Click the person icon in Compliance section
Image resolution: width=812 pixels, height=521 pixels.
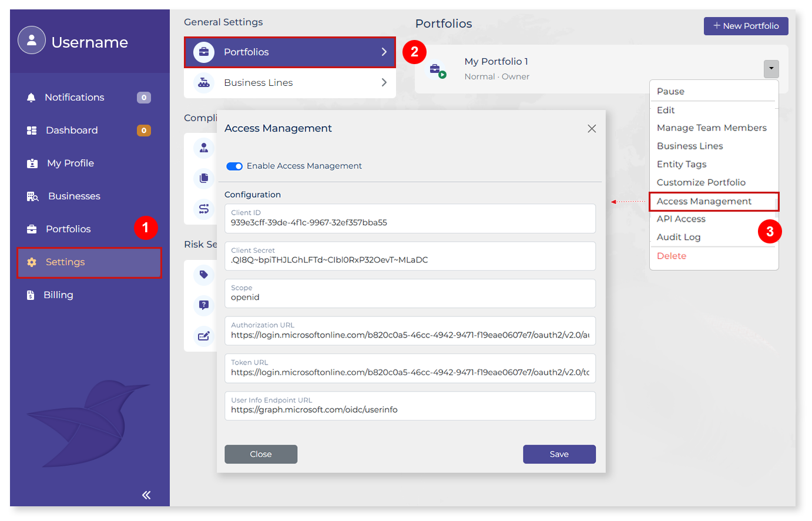click(204, 148)
